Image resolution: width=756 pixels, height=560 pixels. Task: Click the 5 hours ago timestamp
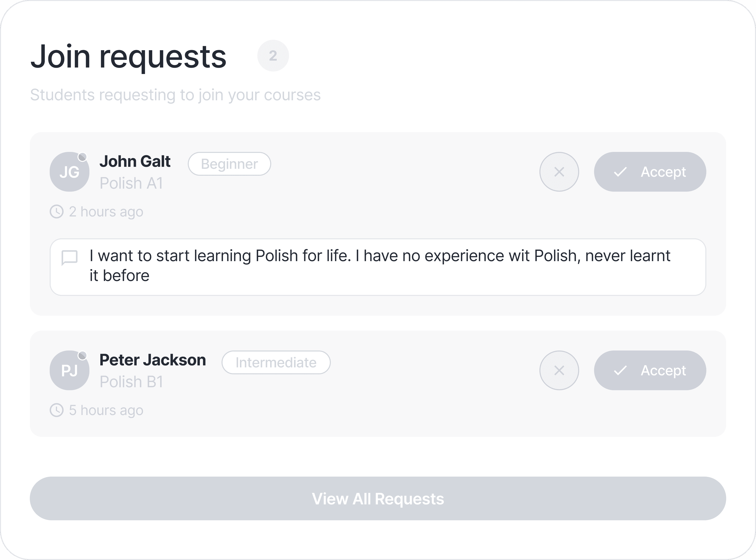pos(106,411)
